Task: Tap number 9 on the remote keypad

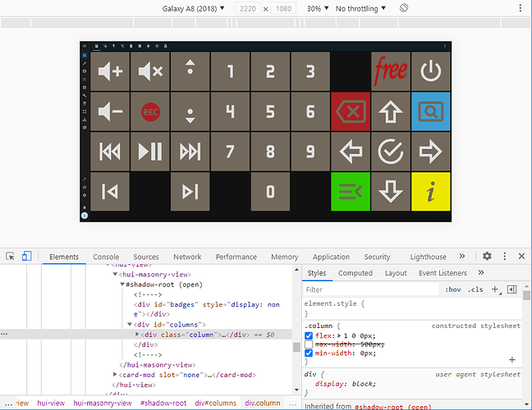Action: [310, 152]
